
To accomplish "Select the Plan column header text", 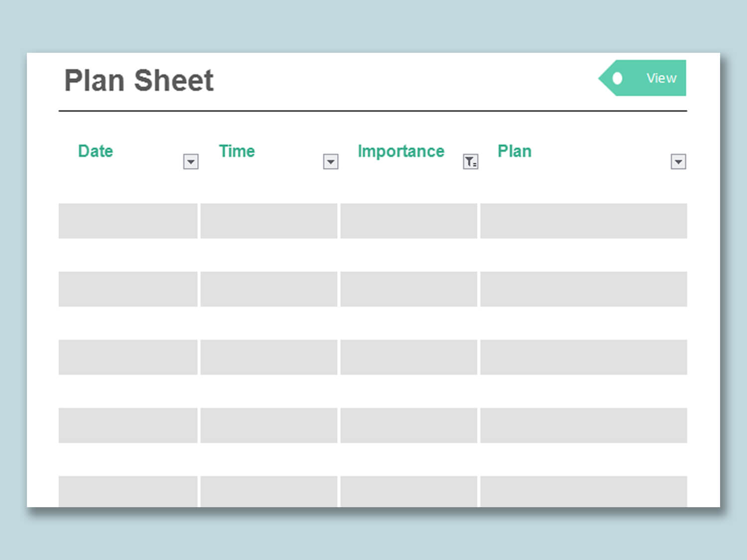I will [514, 151].
